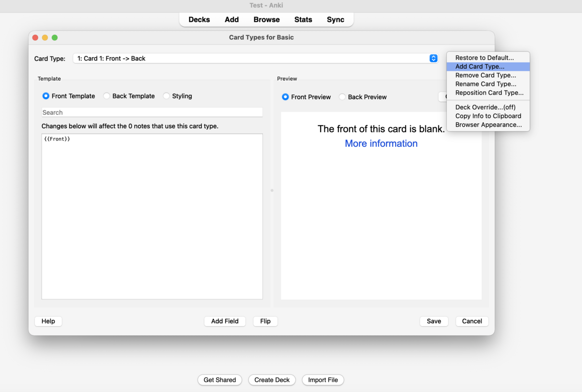Click Sync in the main Anki toolbar

point(336,20)
